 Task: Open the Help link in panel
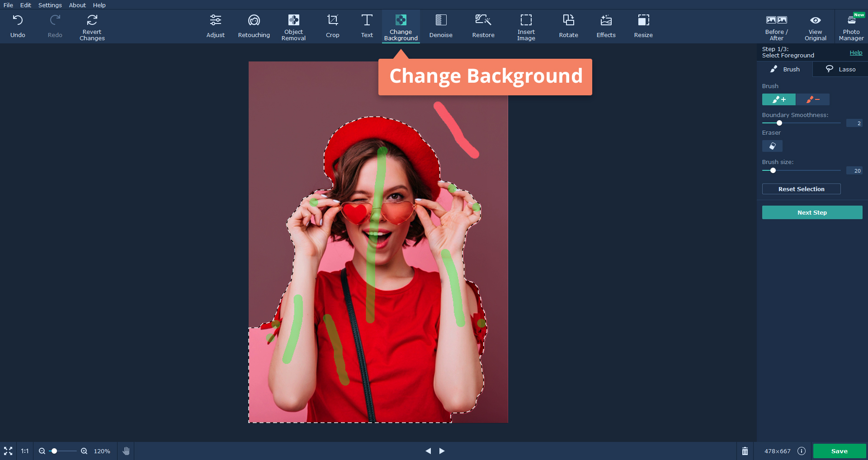856,52
